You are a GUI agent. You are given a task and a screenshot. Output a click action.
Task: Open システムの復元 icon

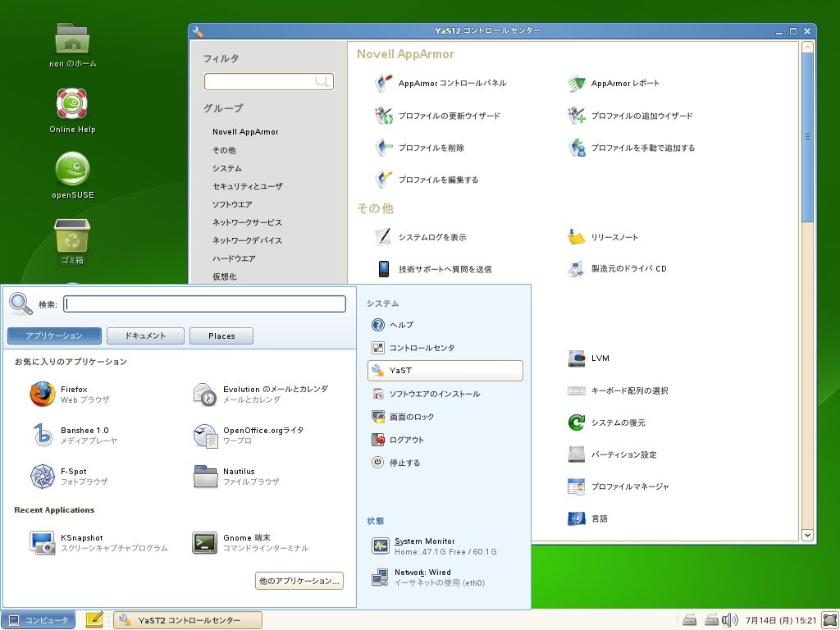[577, 422]
